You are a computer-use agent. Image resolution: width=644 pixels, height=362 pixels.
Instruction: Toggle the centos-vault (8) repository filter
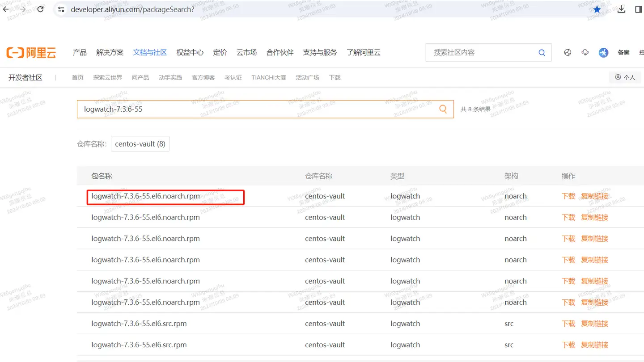(x=140, y=143)
